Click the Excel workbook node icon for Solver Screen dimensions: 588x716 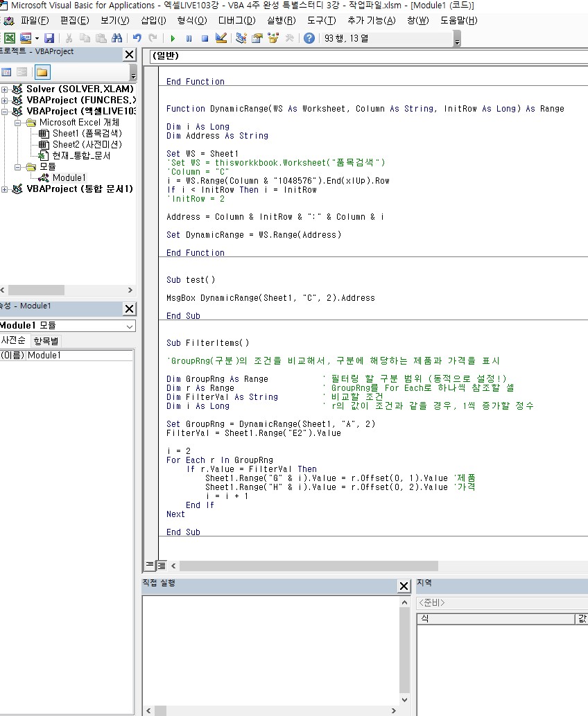tap(17, 89)
